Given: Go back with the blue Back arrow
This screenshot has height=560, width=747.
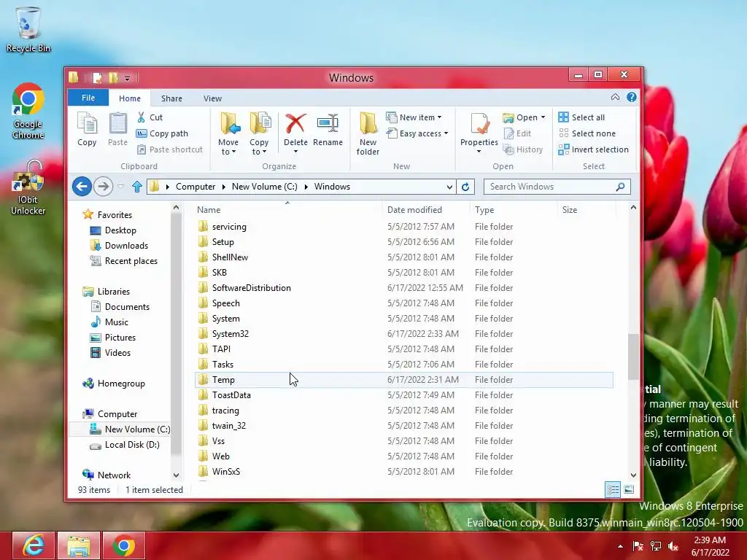Looking at the screenshot, I should point(82,186).
